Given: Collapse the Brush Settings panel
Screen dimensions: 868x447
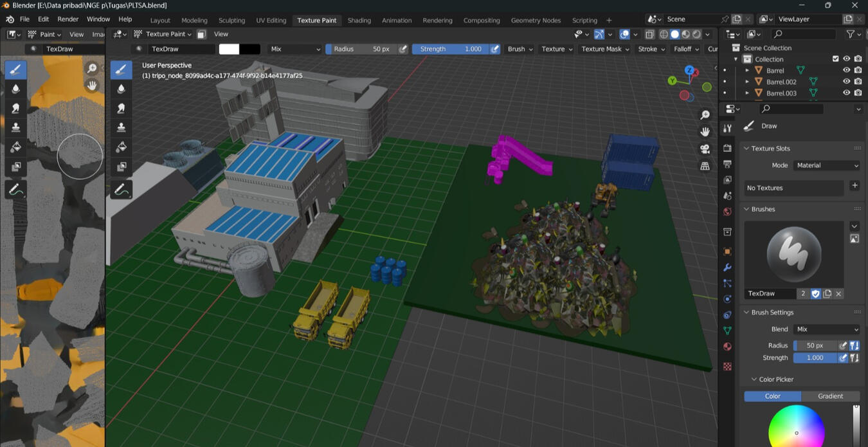Looking at the screenshot, I should [747, 312].
